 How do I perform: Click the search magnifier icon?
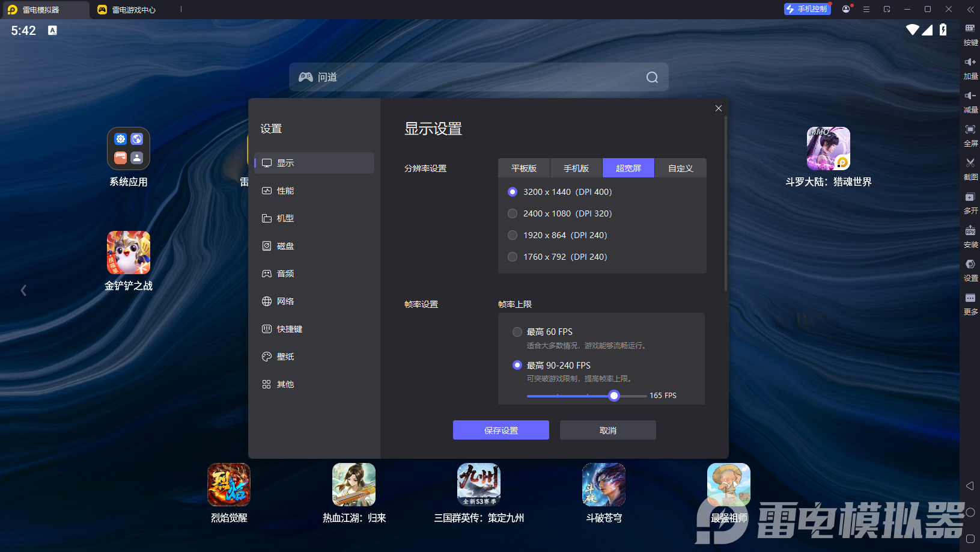pos(652,77)
